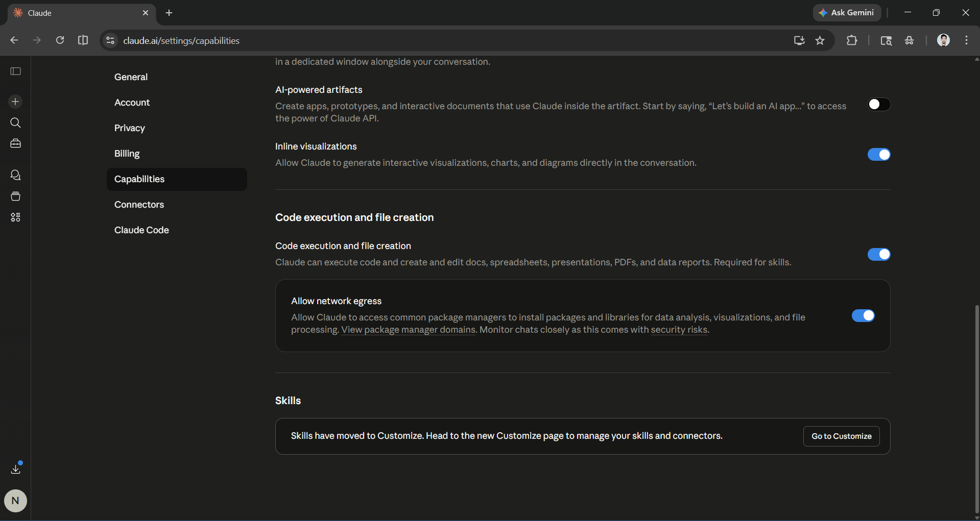The height and width of the screenshot is (521, 980).
Task: Restore down the browser window
Action: [x=936, y=13]
